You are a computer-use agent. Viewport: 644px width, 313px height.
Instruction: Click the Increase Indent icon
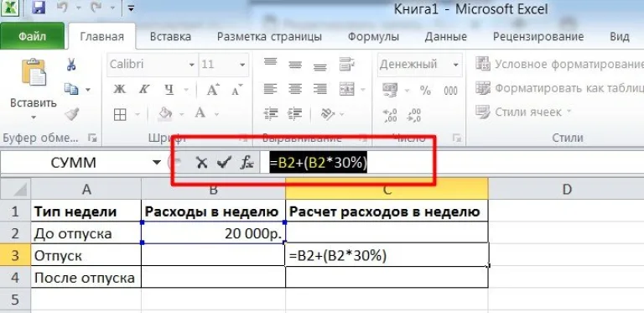pyautogui.click(x=295, y=114)
